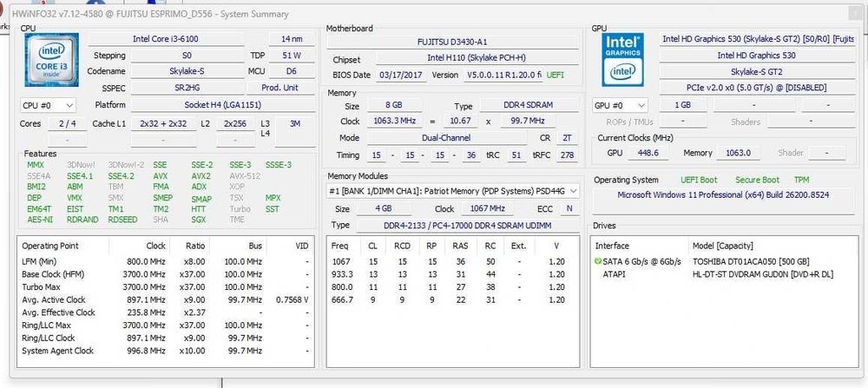Select the 'Avg. Effective Clock' row
This screenshot has height=388, width=868.
(x=166, y=312)
